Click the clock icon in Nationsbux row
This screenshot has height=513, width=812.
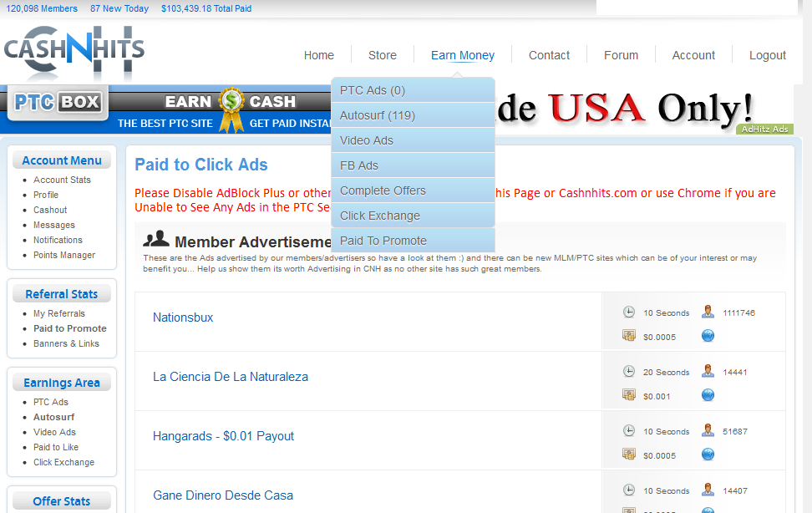pyautogui.click(x=629, y=312)
